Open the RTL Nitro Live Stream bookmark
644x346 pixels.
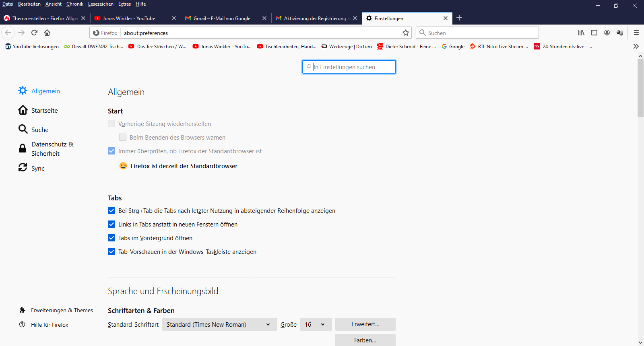499,46
